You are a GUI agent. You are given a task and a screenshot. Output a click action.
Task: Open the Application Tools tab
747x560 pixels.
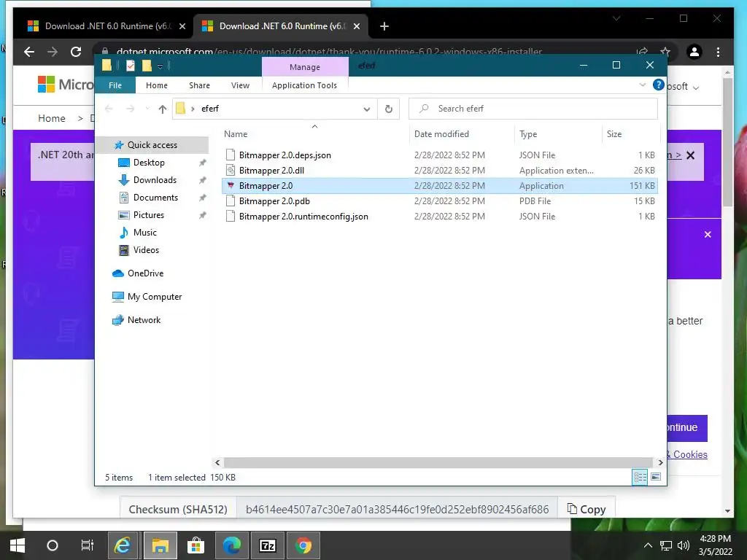point(304,85)
